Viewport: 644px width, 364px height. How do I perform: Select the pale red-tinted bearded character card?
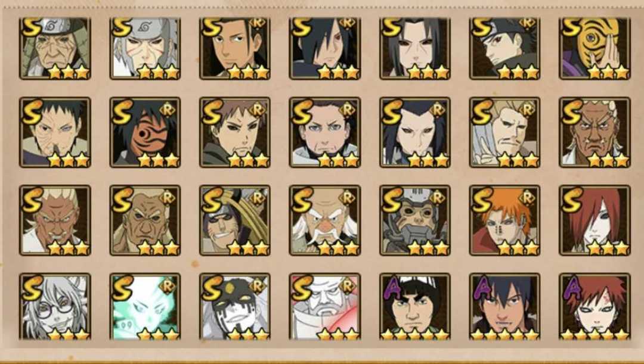coord(325,307)
